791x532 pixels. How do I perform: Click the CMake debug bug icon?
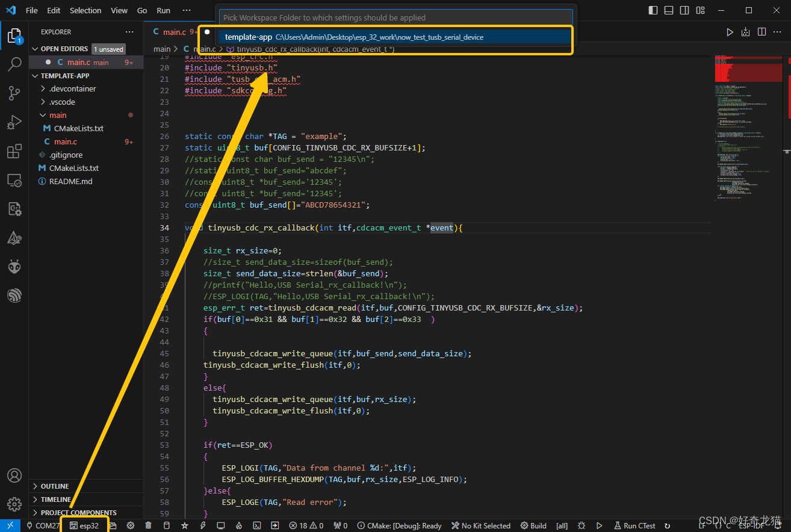[582, 525]
